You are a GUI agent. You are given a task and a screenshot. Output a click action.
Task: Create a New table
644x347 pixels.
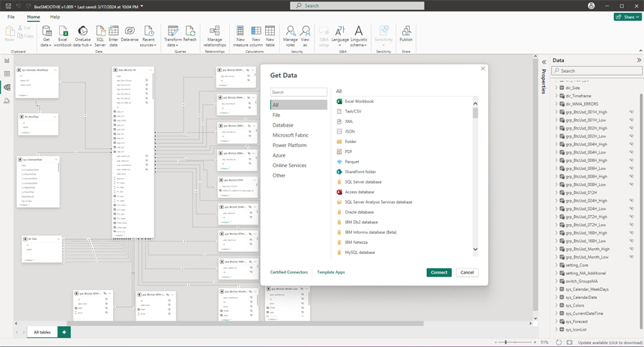[x=270, y=36]
